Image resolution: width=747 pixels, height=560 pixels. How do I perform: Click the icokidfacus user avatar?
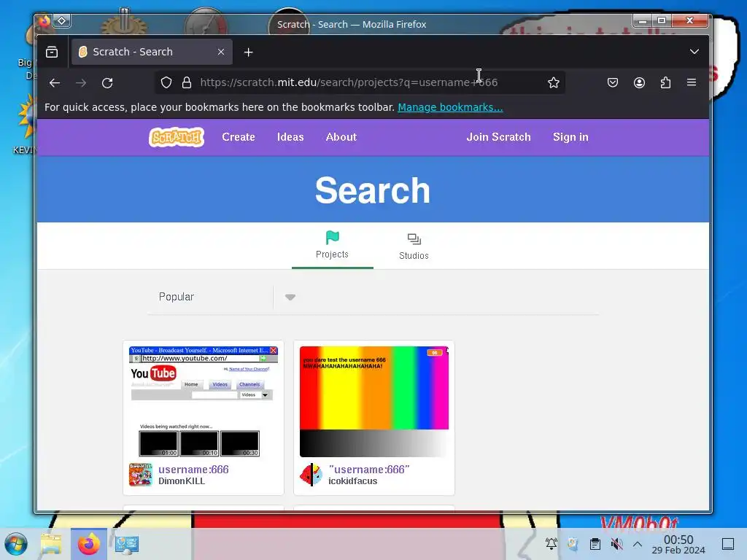click(x=311, y=475)
